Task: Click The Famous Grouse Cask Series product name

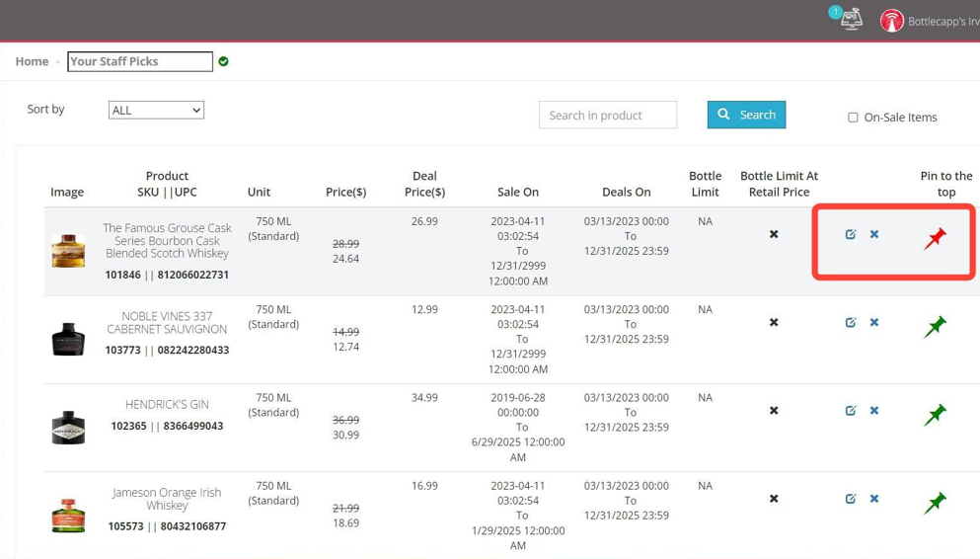Action: (x=167, y=241)
